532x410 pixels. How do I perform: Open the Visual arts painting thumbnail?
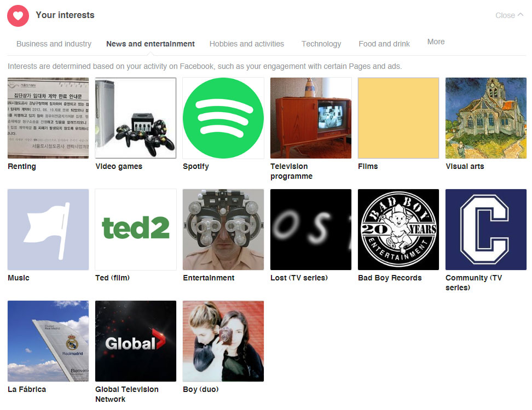pos(486,118)
